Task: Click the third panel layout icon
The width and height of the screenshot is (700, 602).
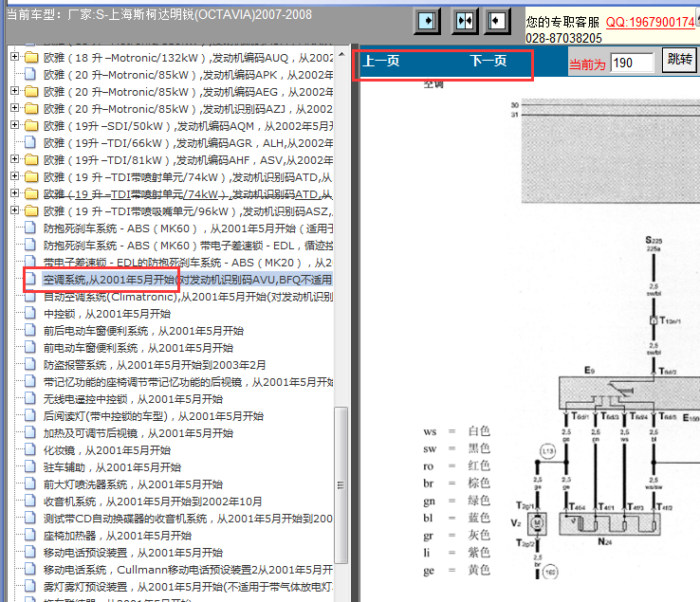Action: click(498, 21)
